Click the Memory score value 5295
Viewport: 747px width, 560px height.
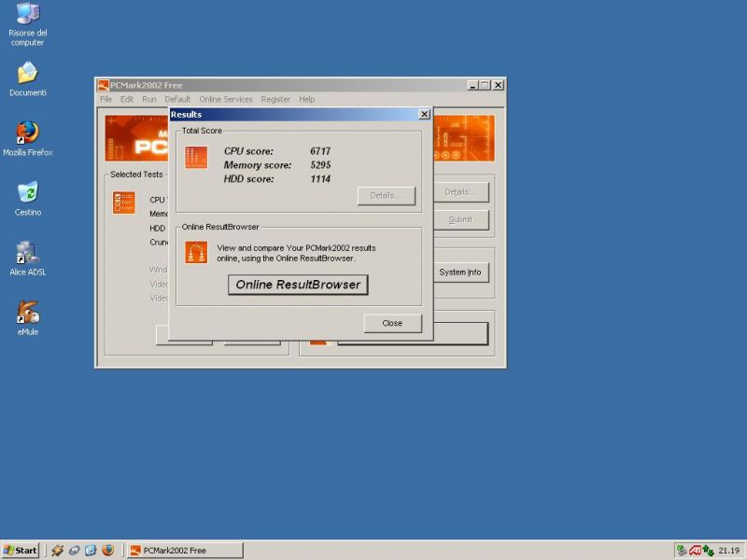click(320, 165)
